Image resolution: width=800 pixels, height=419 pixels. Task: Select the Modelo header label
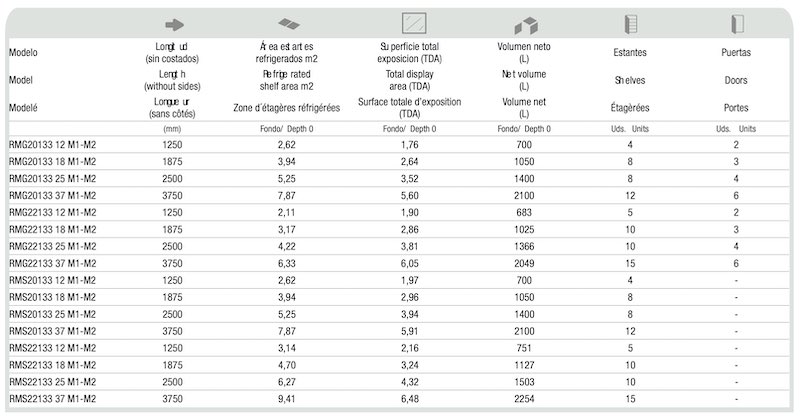pyautogui.click(x=23, y=53)
